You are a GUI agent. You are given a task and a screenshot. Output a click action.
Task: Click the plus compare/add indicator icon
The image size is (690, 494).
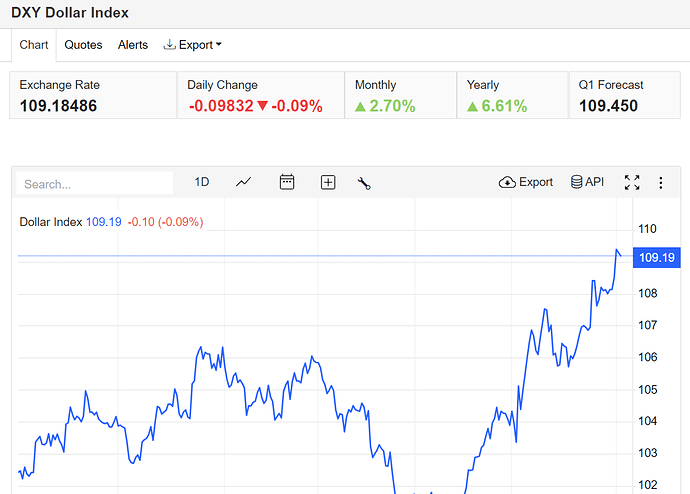(x=328, y=182)
